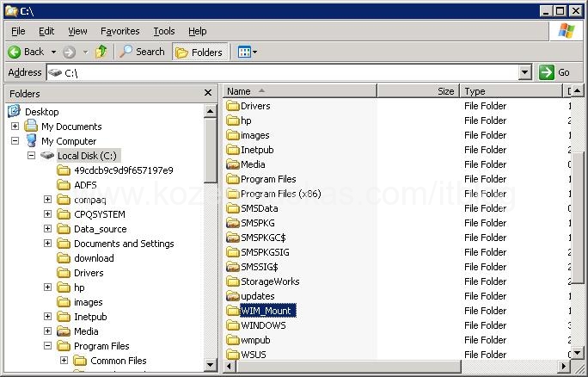Sort by the Size column header

tap(419, 91)
